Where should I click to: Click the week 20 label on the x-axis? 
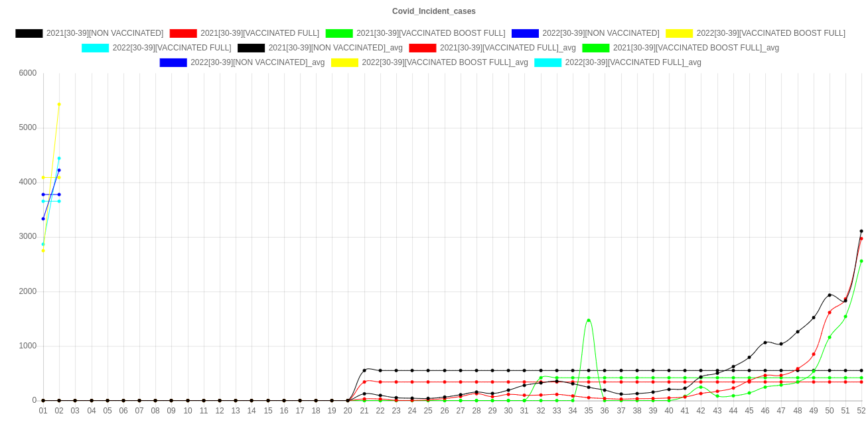[x=348, y=411]
